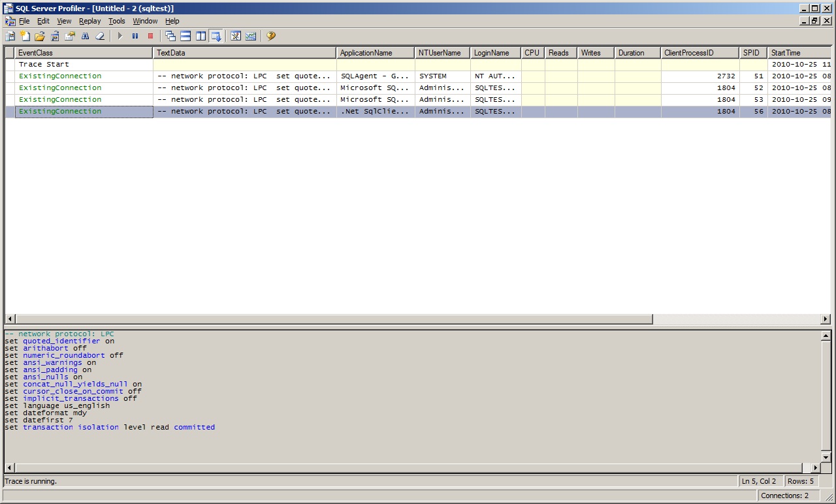Open the Tools menu

[117, 21]
